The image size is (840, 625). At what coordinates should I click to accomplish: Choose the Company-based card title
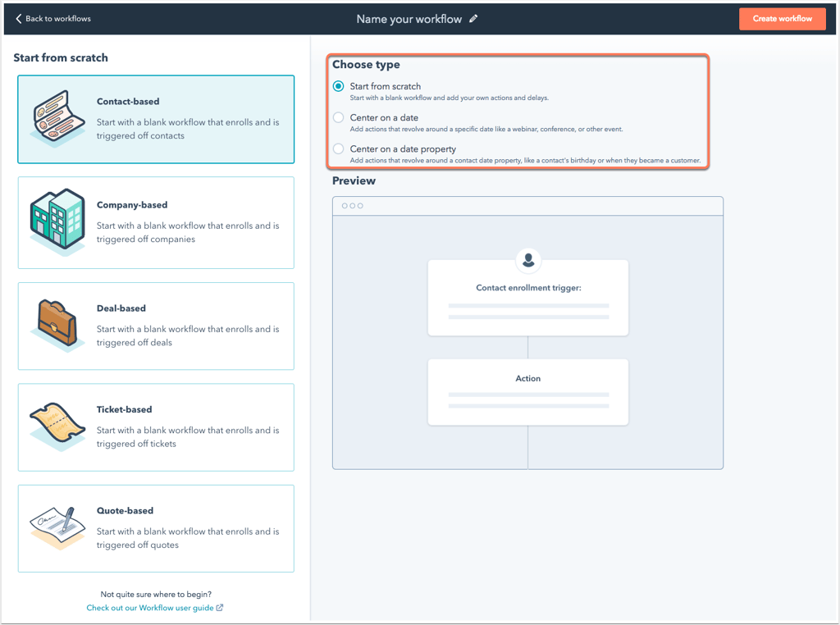pyautogui.click(x=132, y=204)
